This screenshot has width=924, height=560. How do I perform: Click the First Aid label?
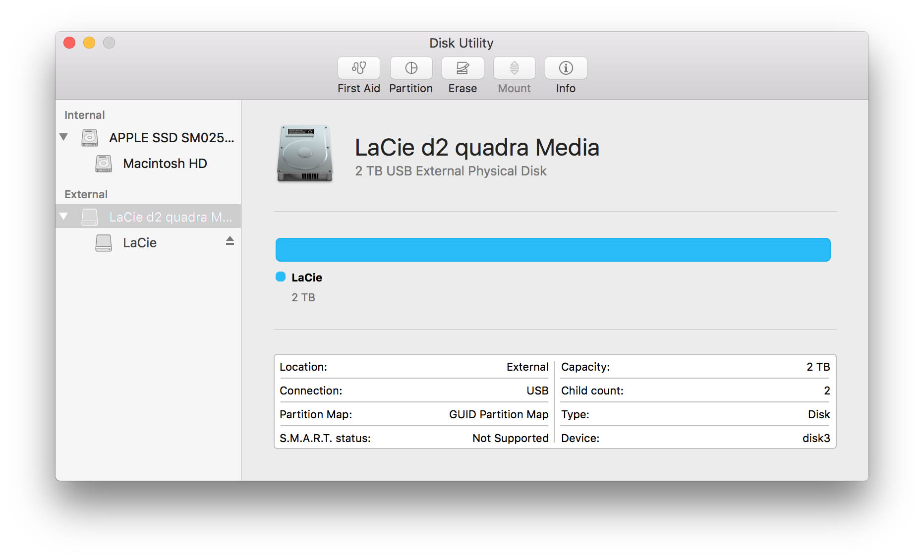pos(358,89)
